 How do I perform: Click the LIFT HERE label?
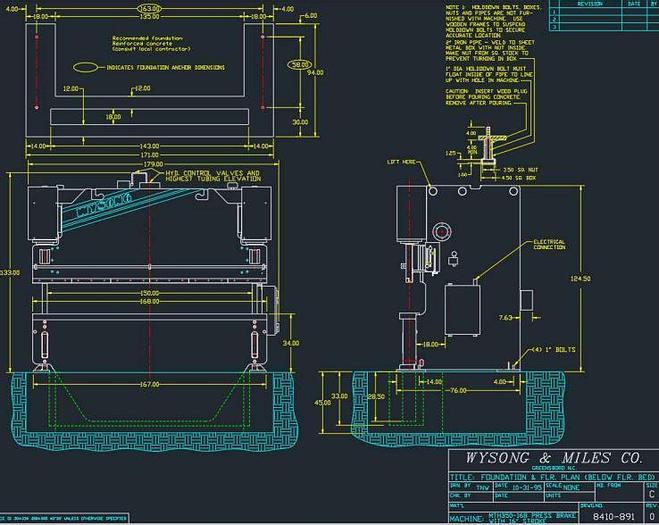(400, 161)
